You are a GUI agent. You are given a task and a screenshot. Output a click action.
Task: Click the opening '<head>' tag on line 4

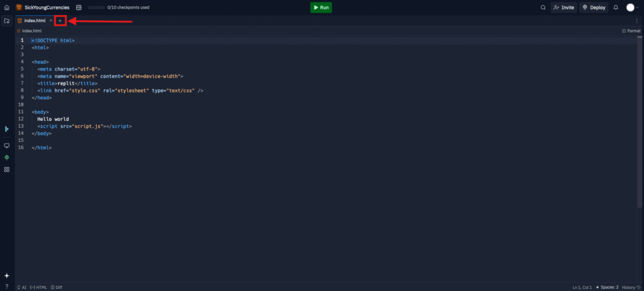pyautogui.click(x=40, y=62)
